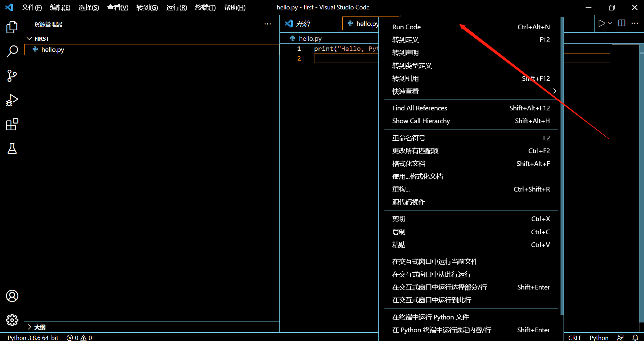
Task: Open the Explorer view in activity bar
Action: pyautogui.click(x=12, y=27)
